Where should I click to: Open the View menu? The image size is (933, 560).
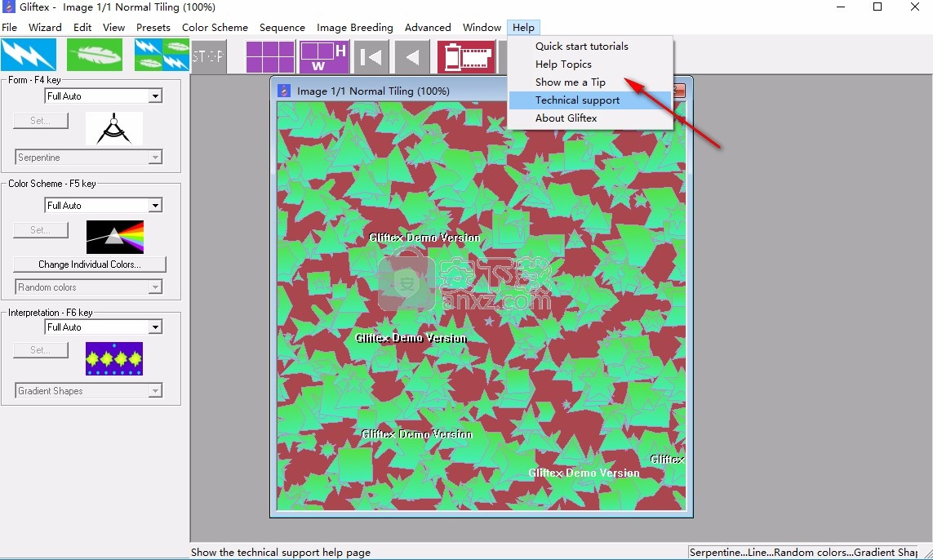[113, 28]
